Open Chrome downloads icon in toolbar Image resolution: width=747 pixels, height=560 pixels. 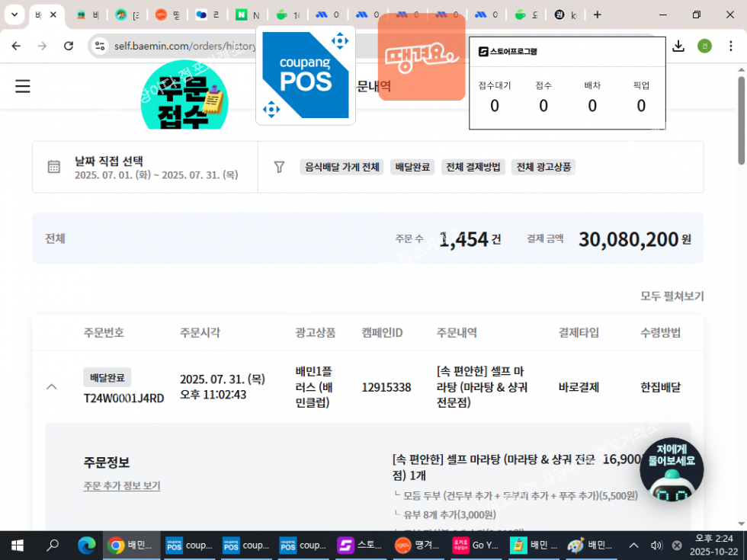coord(678,46)
